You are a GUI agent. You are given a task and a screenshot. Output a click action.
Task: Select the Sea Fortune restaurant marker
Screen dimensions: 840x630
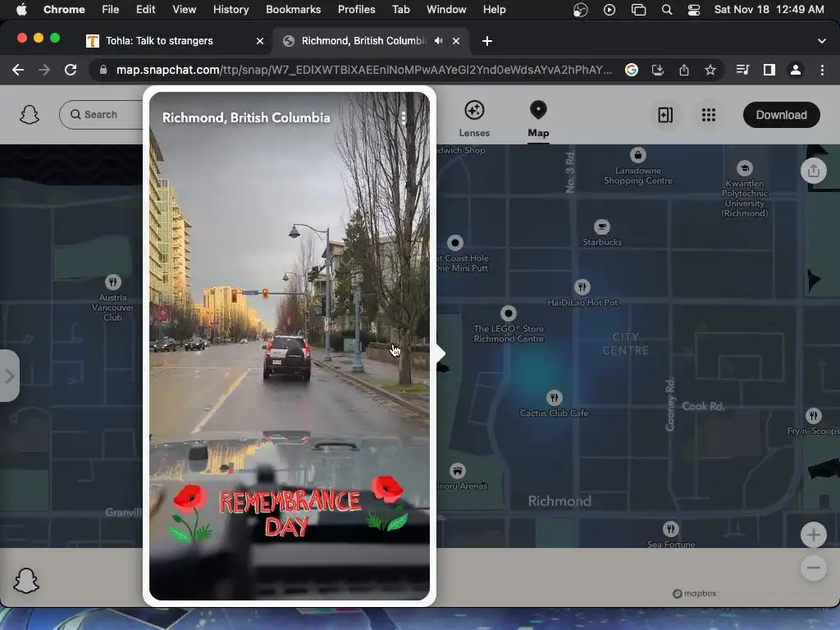670,529
